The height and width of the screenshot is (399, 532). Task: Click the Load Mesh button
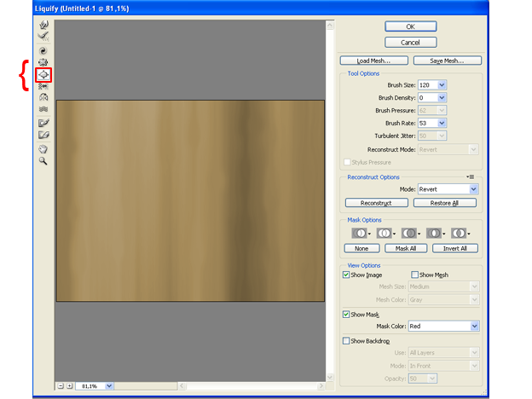coord(372,61)
